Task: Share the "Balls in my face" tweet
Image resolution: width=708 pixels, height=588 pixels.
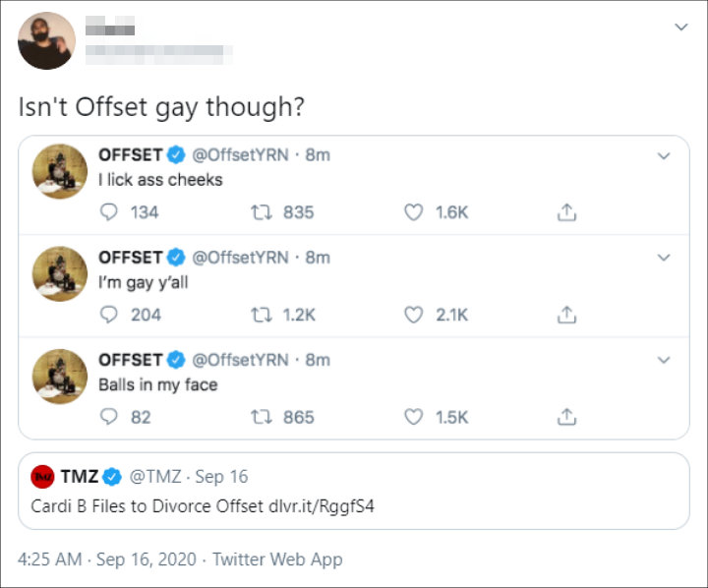Action: coord(566,417)
